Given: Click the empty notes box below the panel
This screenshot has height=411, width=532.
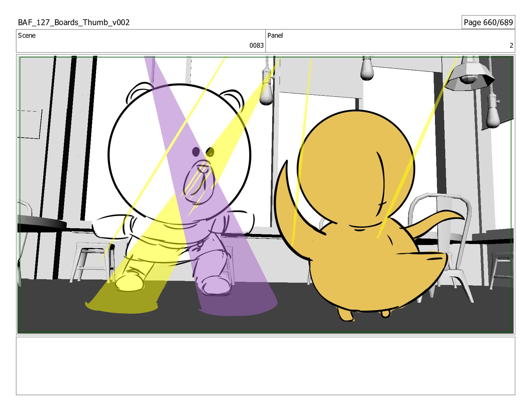Looking at the screenshot, I should click(x=265, y=366).
